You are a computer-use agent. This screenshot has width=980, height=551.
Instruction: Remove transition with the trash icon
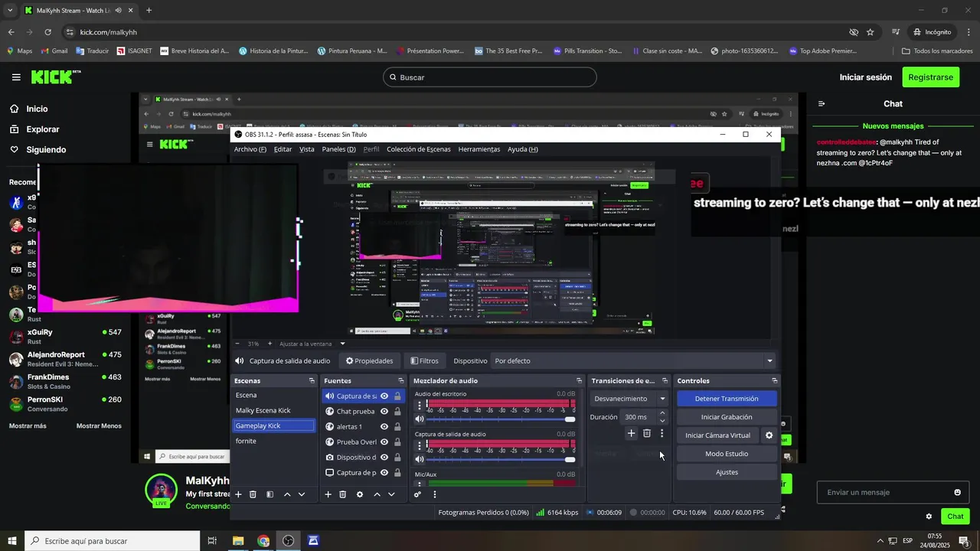pyautogui.click(x=646, y=433)
